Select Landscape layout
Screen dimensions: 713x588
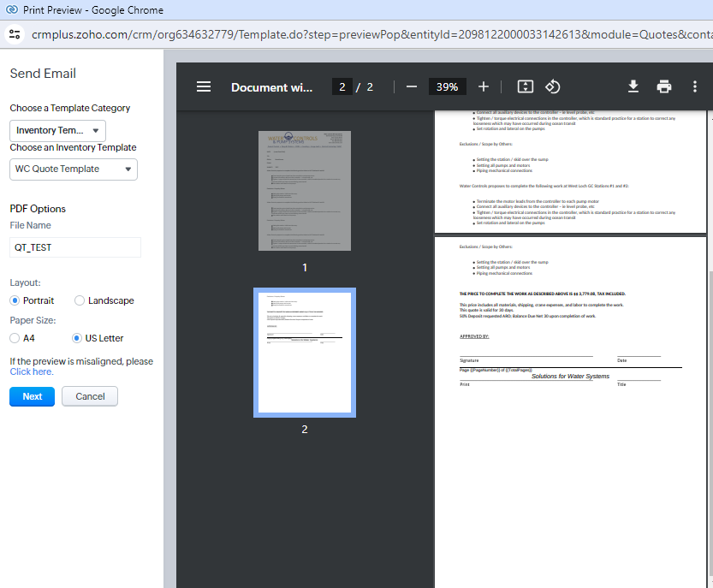[80, 300]
